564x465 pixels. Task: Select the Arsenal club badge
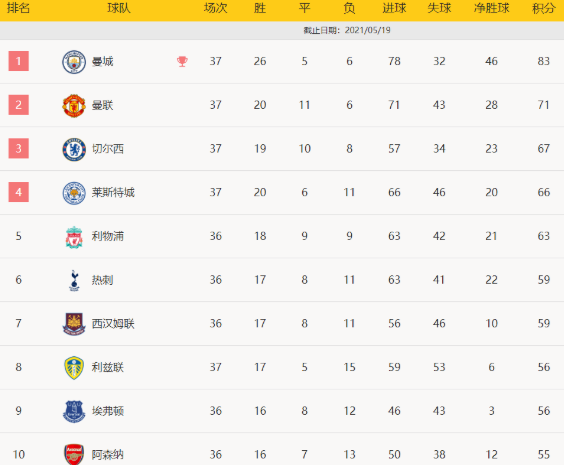(x=74, y=455)
